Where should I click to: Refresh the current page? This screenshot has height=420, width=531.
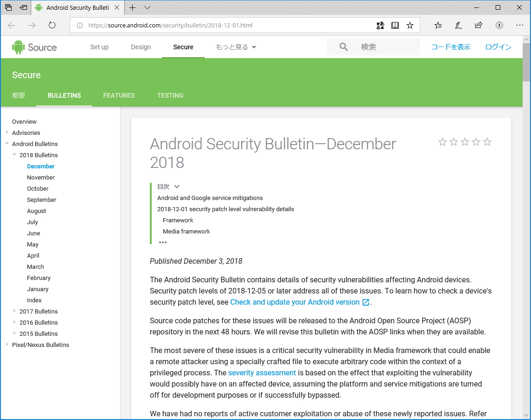[52, 26]
